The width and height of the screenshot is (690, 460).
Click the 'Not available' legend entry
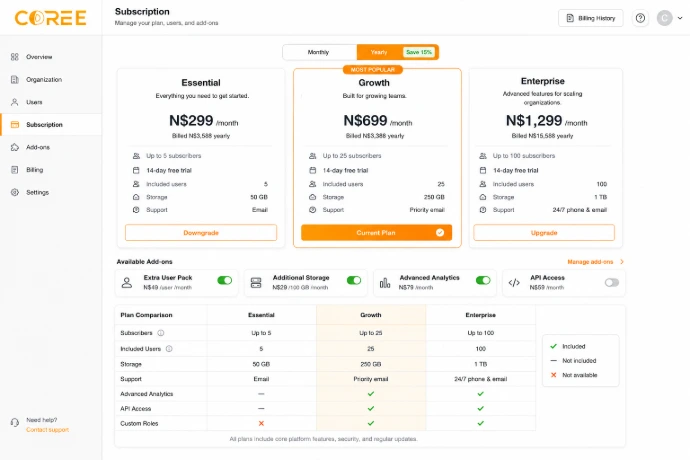[x=574, y=375]
